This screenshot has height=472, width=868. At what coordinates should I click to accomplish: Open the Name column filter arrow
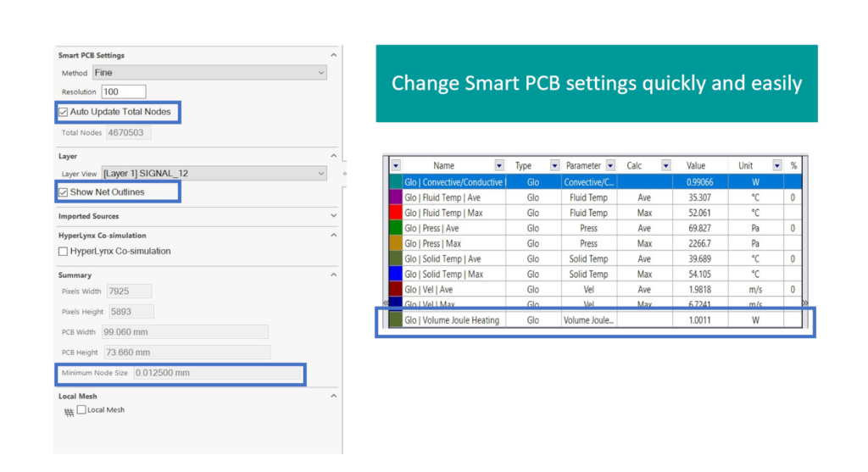pos(499,166)
